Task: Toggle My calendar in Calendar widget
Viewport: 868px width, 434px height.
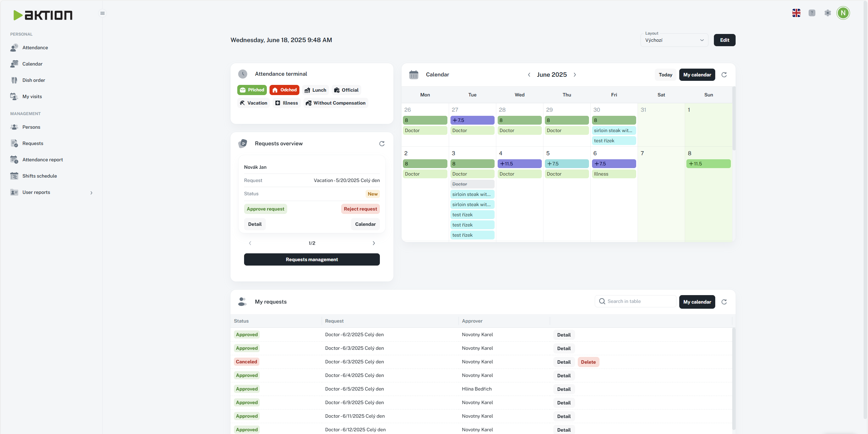Action: point(697,75)
